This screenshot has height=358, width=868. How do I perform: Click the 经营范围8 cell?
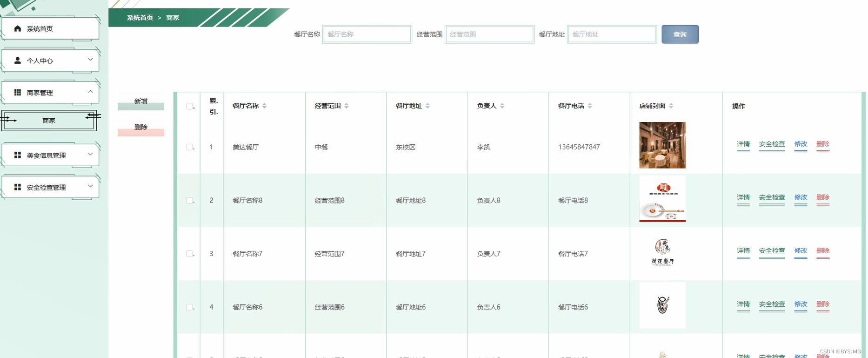click(330, 201)
